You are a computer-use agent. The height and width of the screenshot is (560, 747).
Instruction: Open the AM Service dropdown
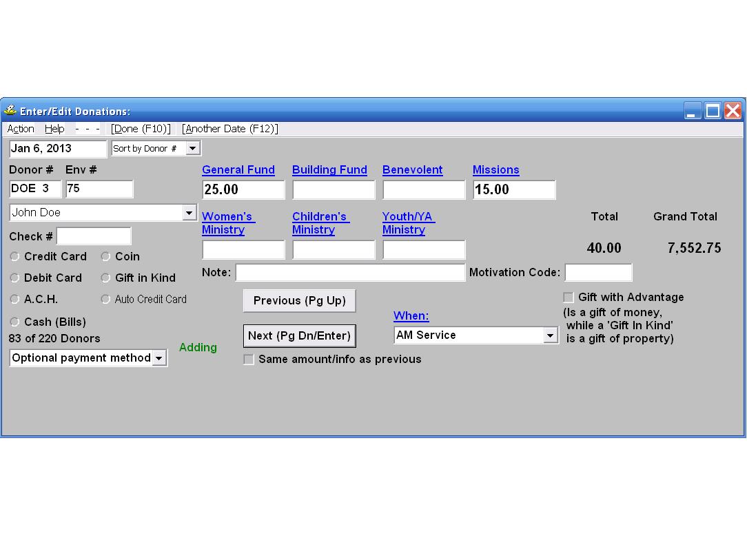pyautogui.click(x=550, y=335)
